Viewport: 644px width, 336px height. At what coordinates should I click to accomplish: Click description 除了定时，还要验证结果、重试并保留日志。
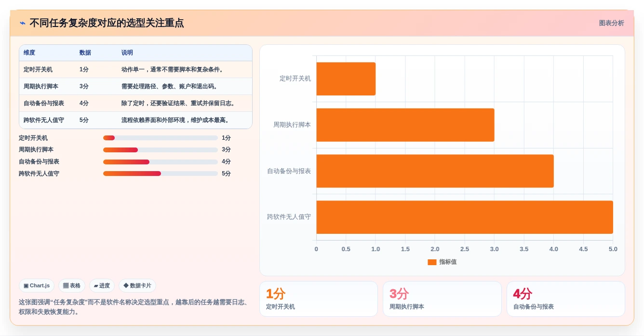pos(179,103)
